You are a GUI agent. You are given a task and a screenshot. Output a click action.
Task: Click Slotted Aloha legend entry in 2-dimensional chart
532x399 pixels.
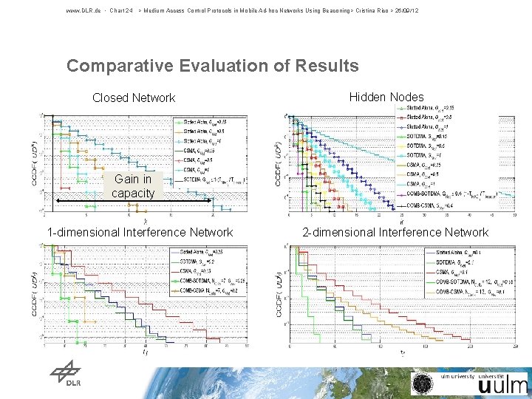[x=453, y=253]
